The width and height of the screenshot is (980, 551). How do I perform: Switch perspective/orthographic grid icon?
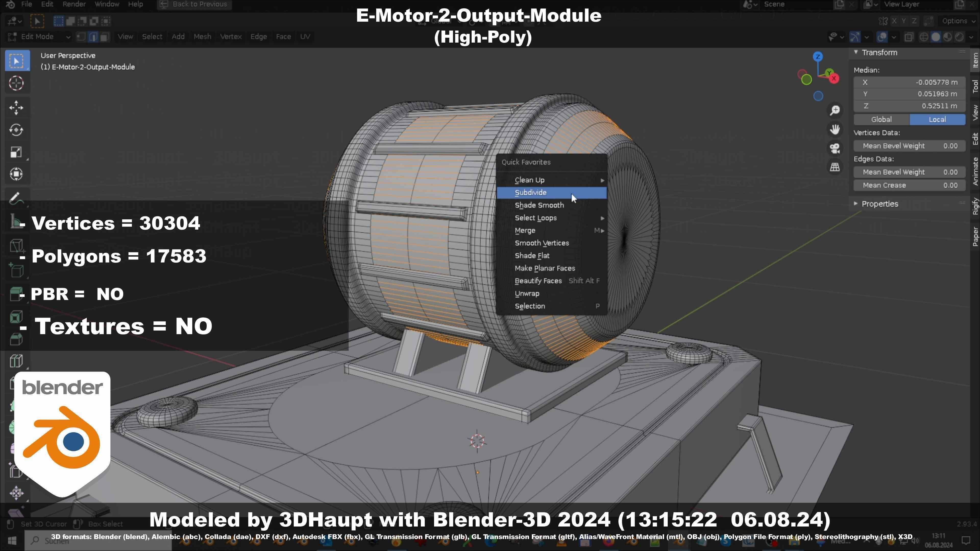coord(835,167)
